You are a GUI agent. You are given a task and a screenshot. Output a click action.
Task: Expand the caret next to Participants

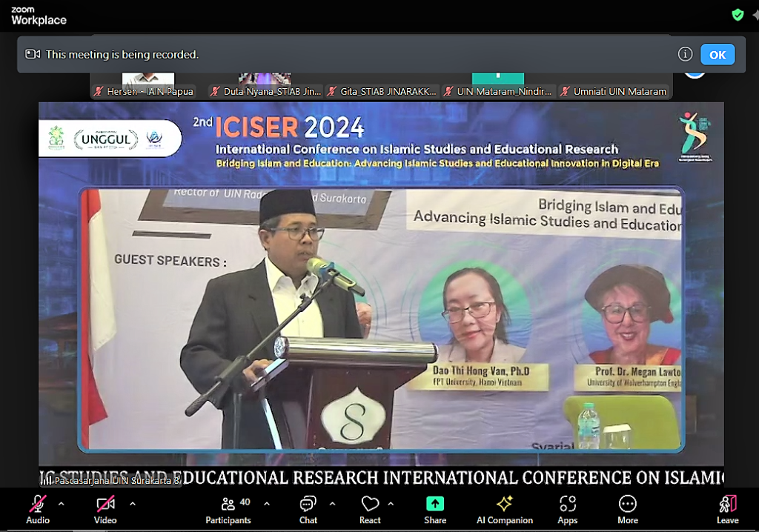click(267, 504)
